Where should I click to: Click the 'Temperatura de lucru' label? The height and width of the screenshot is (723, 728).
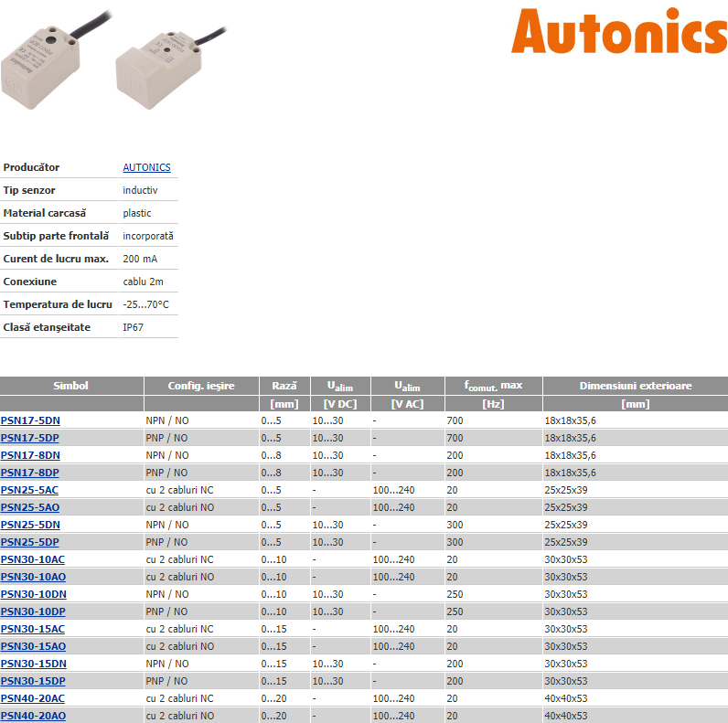[x=58, y=304]
